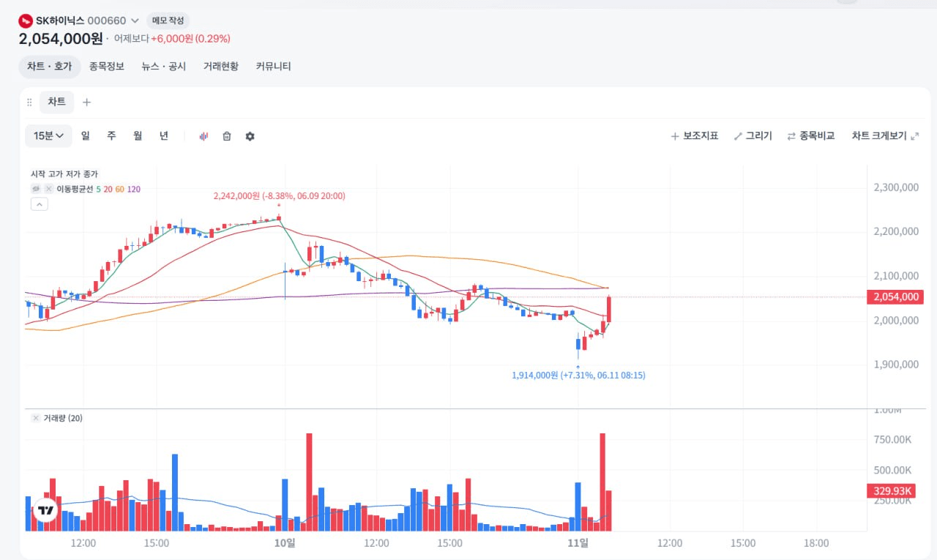Screen dimensions: 937x560
Task: Click the 거래량 (20) volume label
Action: click(63, 418)
